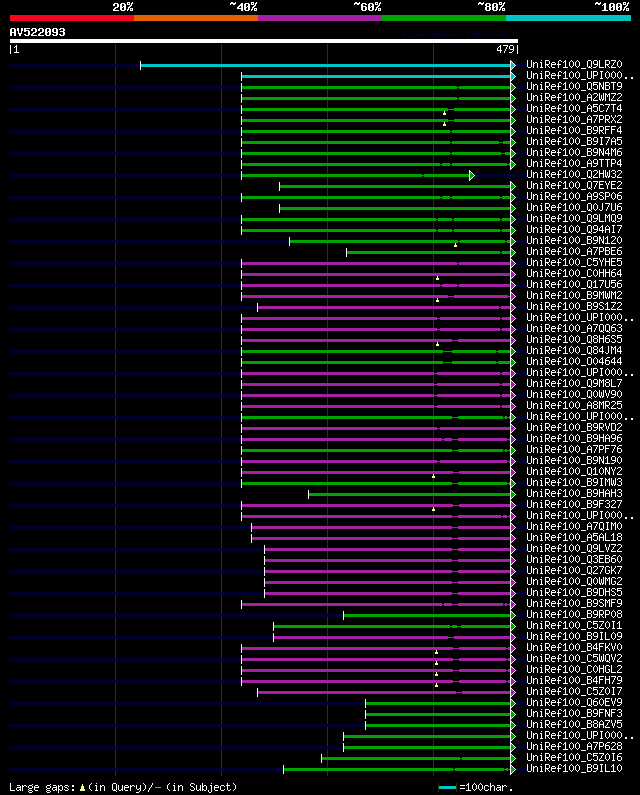Click the cyan arrowhead ending the Q9LRZ0 alignment
This screenshot has width=640, height=795.
coord(513,65)
